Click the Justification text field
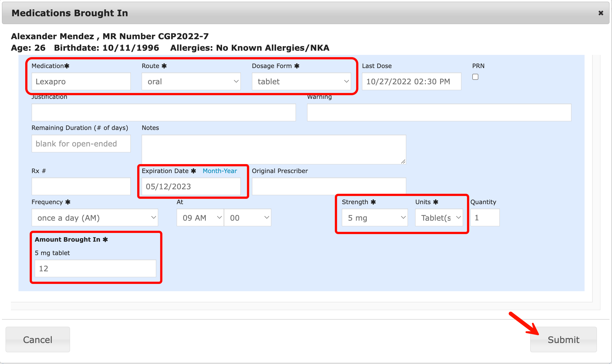This screenshot has height=364, width=612. tap(163, 113)
